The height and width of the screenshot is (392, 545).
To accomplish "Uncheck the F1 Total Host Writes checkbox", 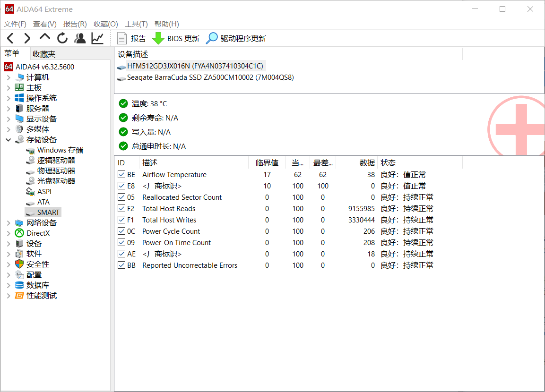I will tap(121, 220).
